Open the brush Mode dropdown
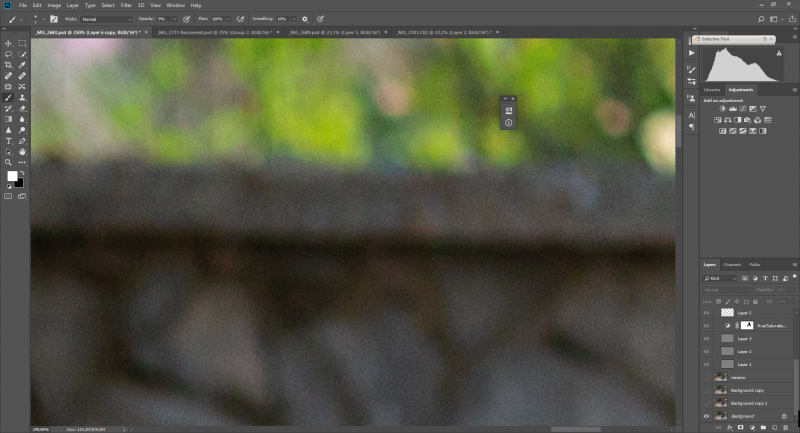800x433 pixels. point(107,19)
